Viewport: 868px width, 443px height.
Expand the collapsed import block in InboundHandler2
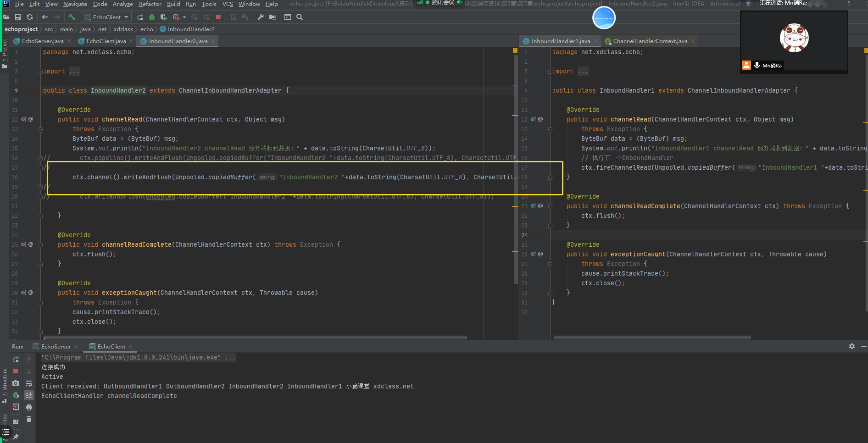coord(74,72)
